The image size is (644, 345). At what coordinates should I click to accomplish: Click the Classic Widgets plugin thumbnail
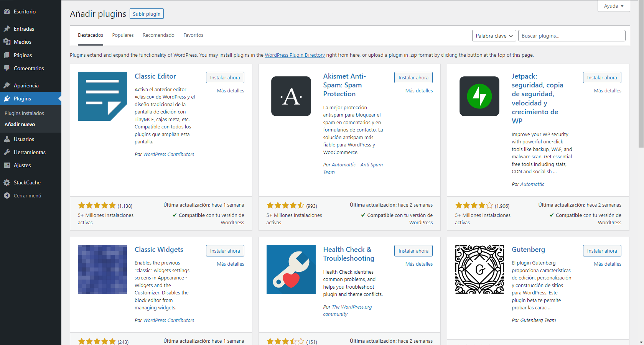click(102, 269)
